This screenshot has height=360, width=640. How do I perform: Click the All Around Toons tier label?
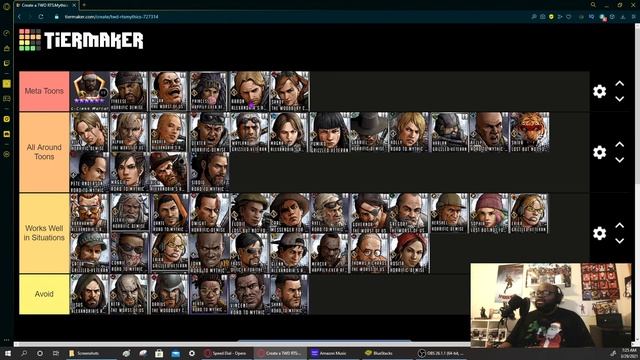click(x=44, y=152)
